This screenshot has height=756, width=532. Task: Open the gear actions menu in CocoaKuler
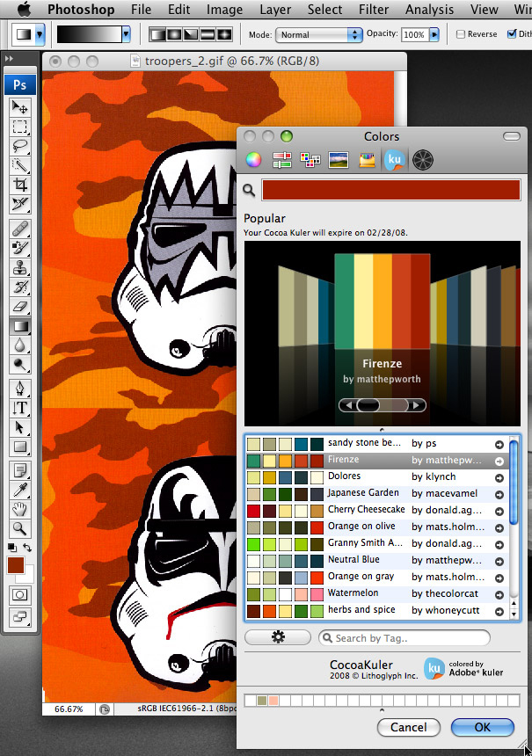278,637
